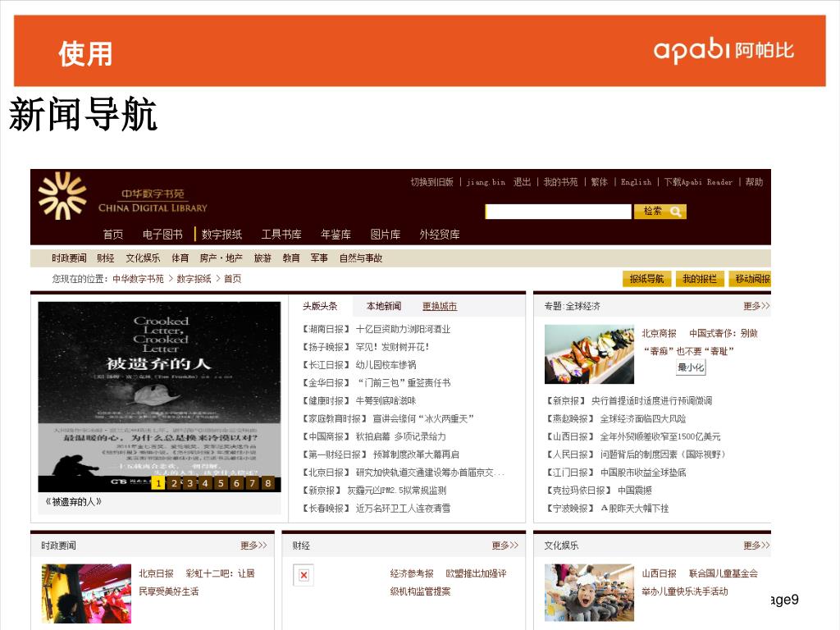Viewport: 840px width, 630px height.
Task: Click the 移动阅报 button
Action: click(x=750, y=279)
